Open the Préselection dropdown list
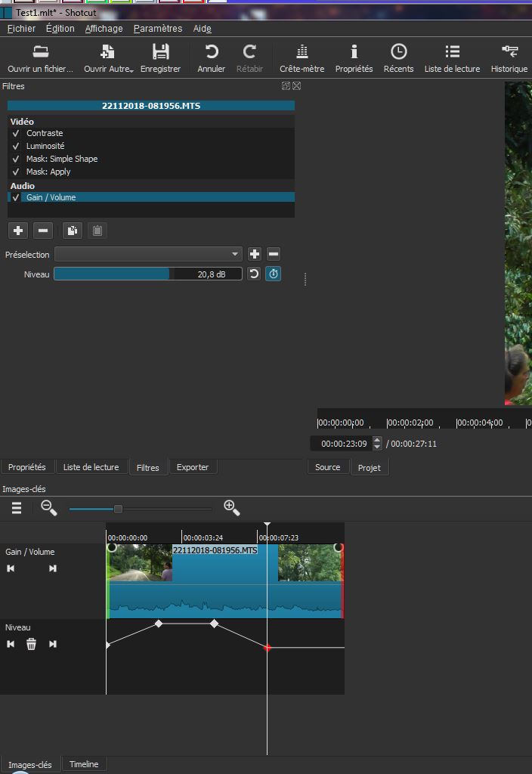532x774 pixels. [x=148, y=254]
